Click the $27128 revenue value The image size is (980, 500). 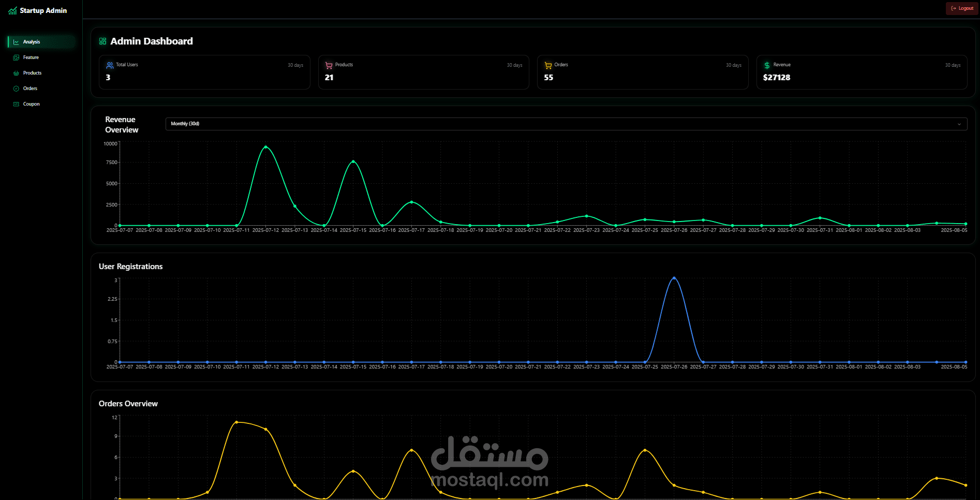click(x=777, y=78)
